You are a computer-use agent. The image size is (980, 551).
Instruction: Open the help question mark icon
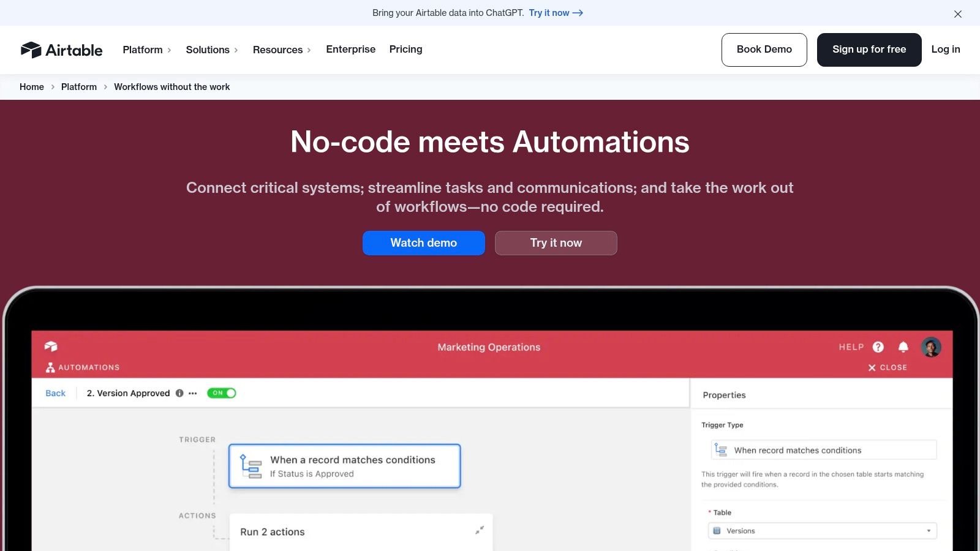pyautogui.click(x=878, y=347)
